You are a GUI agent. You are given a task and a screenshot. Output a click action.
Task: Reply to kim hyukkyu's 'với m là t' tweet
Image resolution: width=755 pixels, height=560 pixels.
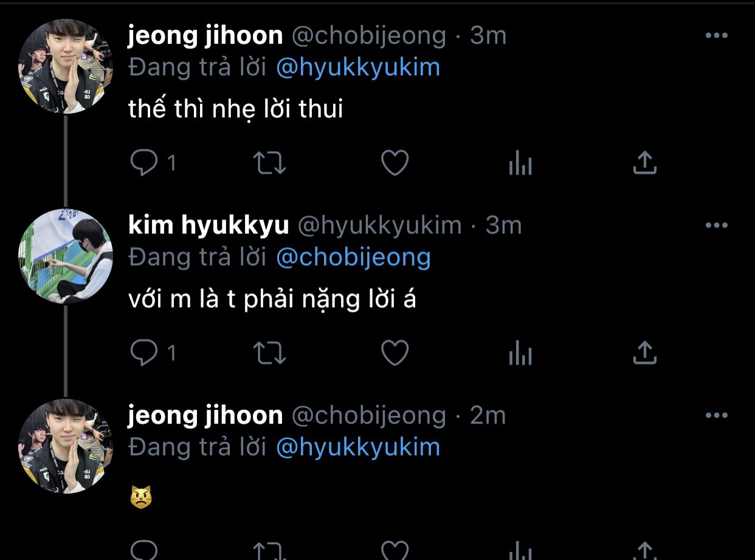tap(144, 352)
